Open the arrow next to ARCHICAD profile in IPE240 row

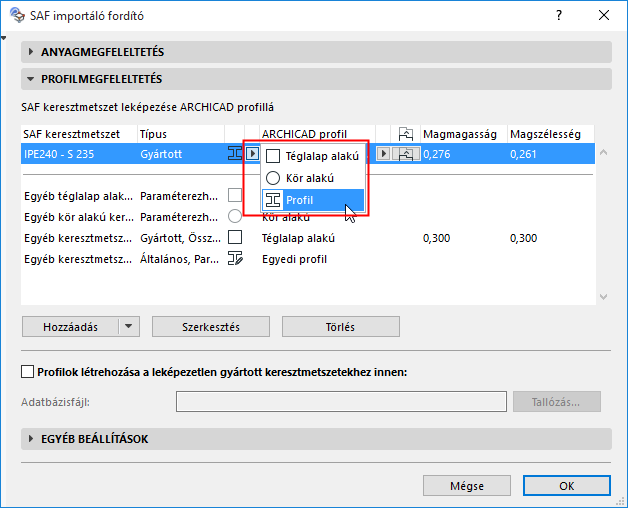click(383, 153)
